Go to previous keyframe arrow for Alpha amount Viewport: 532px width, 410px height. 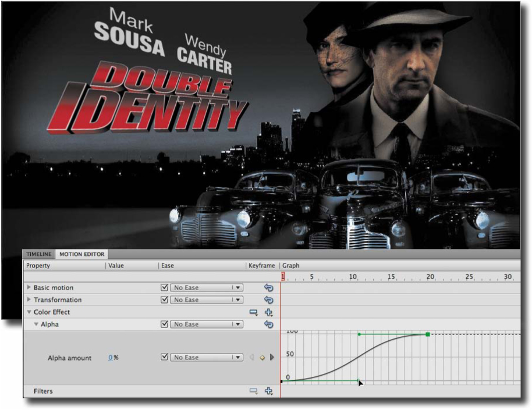(x=251, y=357)
